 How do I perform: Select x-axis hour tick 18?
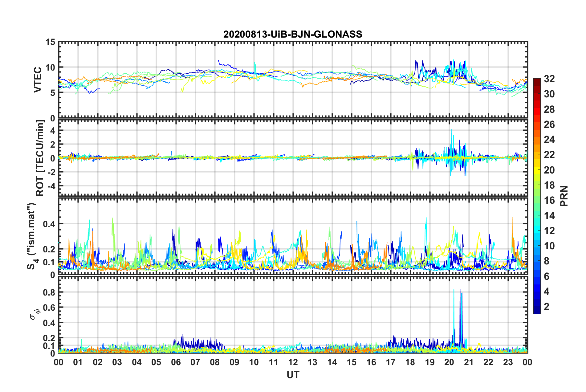click(x=410, y=362)
